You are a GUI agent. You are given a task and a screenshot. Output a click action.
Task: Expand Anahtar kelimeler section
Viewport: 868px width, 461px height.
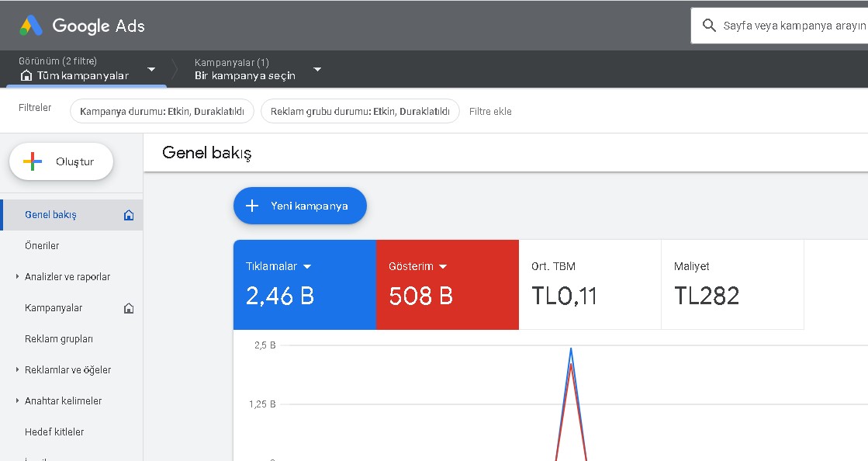17,400
